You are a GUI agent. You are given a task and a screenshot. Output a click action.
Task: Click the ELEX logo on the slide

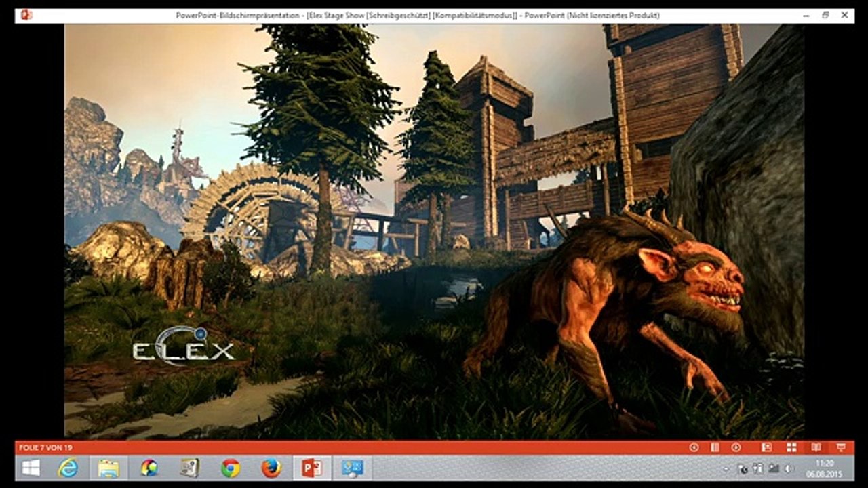tap(183, 346)
